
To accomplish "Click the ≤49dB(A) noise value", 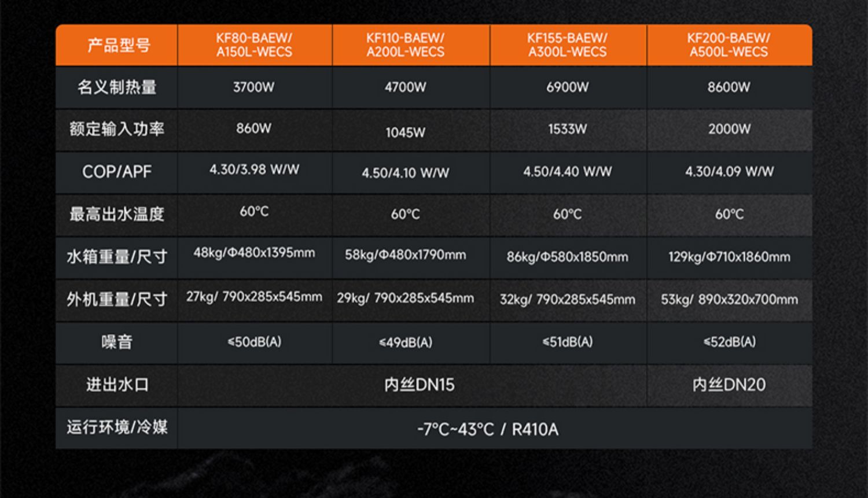I will point(406,342).
